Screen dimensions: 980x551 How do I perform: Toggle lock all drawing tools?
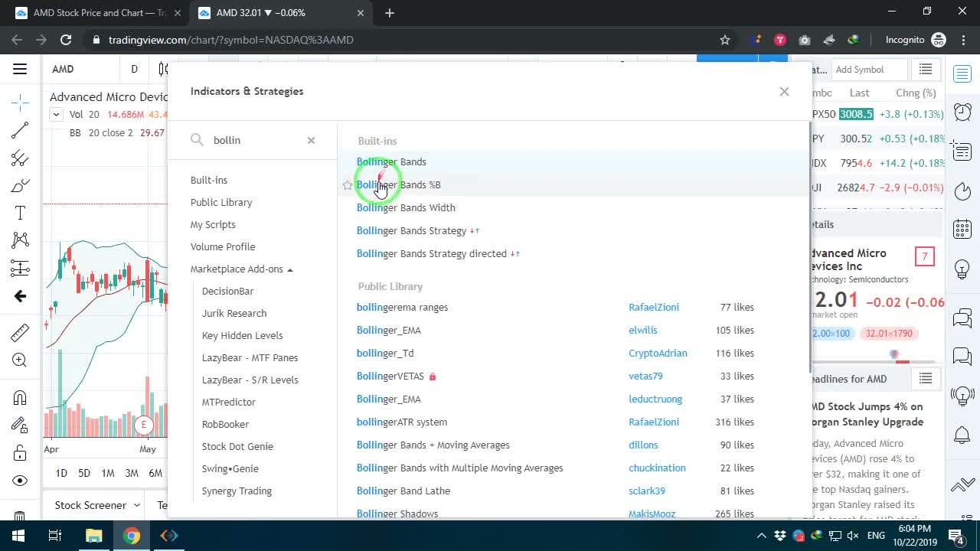pyautogui.click(x=20, y=453)
